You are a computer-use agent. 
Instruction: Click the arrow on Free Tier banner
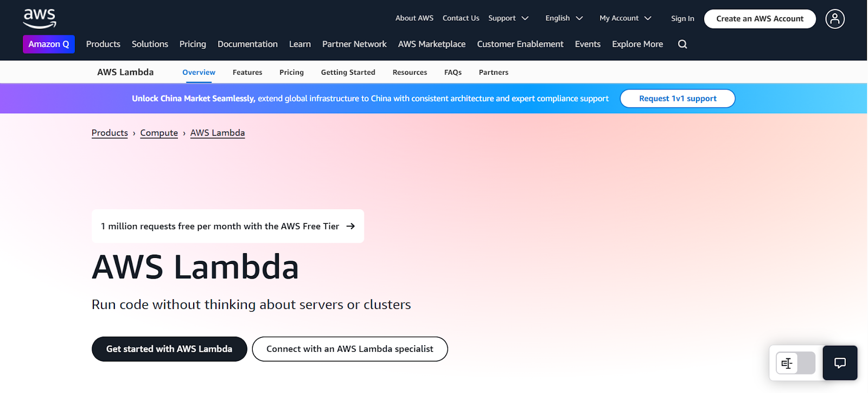click(x=350, y=226)
